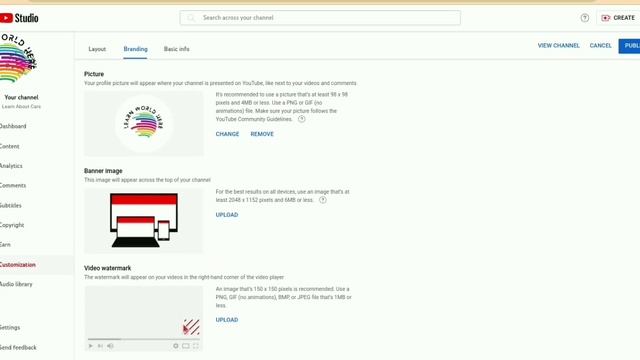Open Settings in the sidebar
This screenshot has width=640, height=360.
pyautogui.click(x=10, y=327)
